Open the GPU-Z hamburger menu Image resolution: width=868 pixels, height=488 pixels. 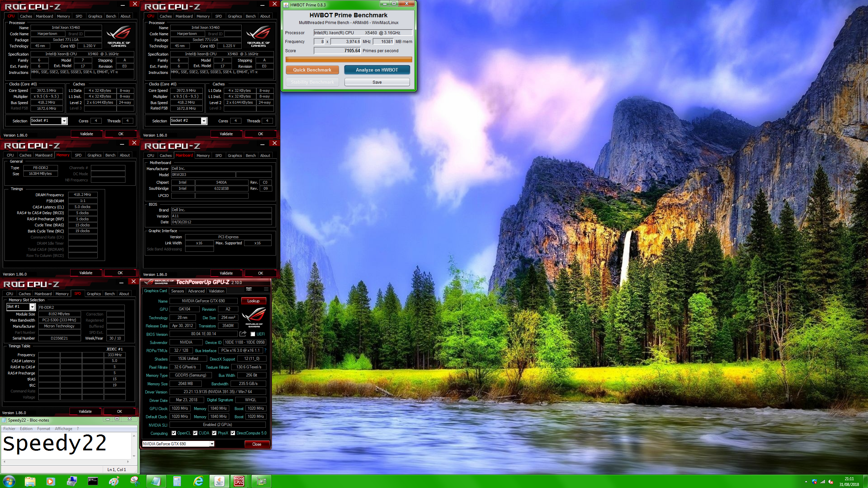(266, 289)
